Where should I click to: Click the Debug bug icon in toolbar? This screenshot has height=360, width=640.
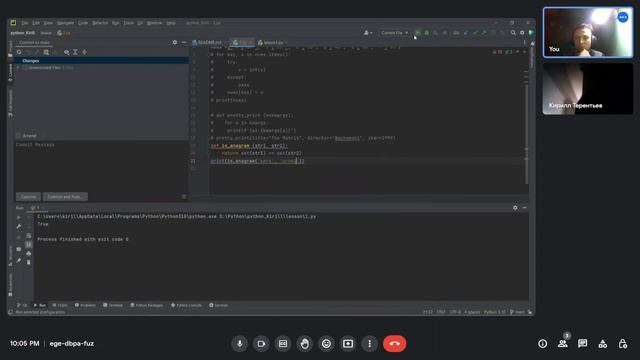pyautogui.click(x=427, y=33)
